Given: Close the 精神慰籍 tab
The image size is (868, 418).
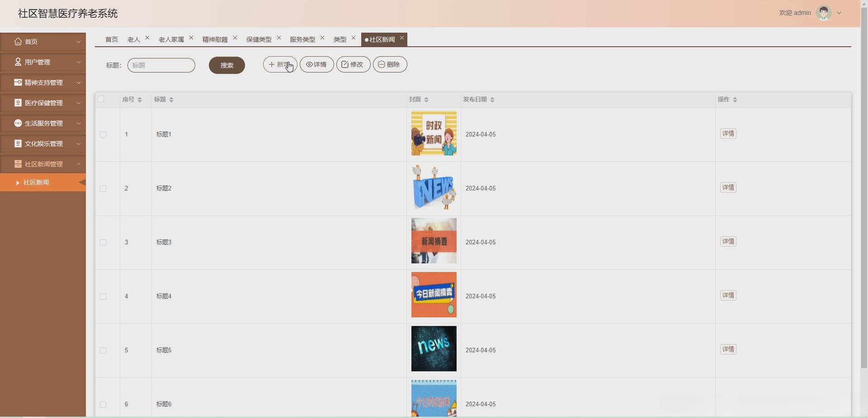Looking at the screenshot, I should pos(235,38).
